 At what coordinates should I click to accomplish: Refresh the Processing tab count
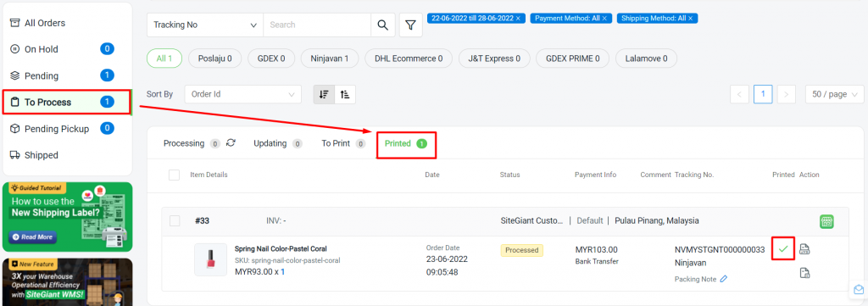tap(231, 142)
